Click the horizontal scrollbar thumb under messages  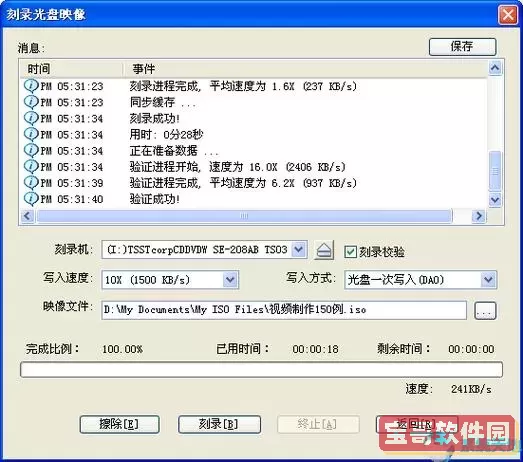pyautogui.click(x=244, y=216)
